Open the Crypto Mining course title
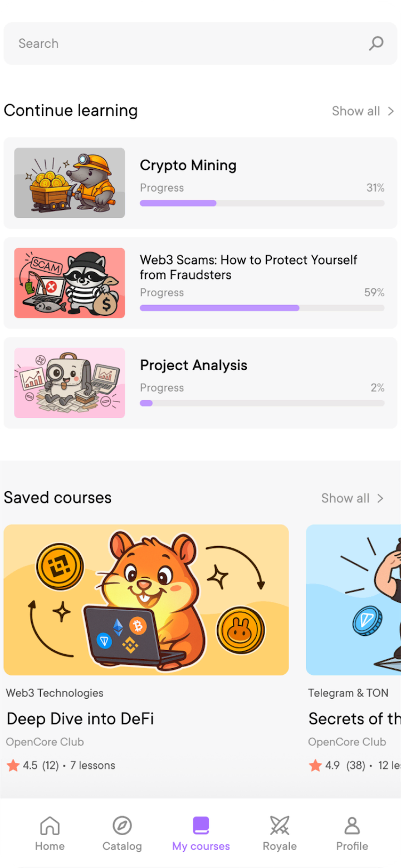Screen dimensions: 401x868 (x=188, y=165)
